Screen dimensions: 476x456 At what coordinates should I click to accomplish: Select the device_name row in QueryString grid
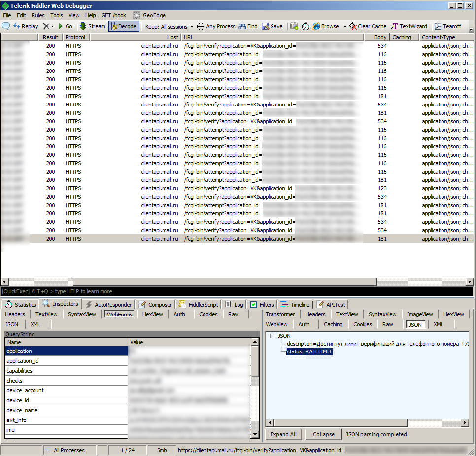pyautogui.click(x=128, y=410)
